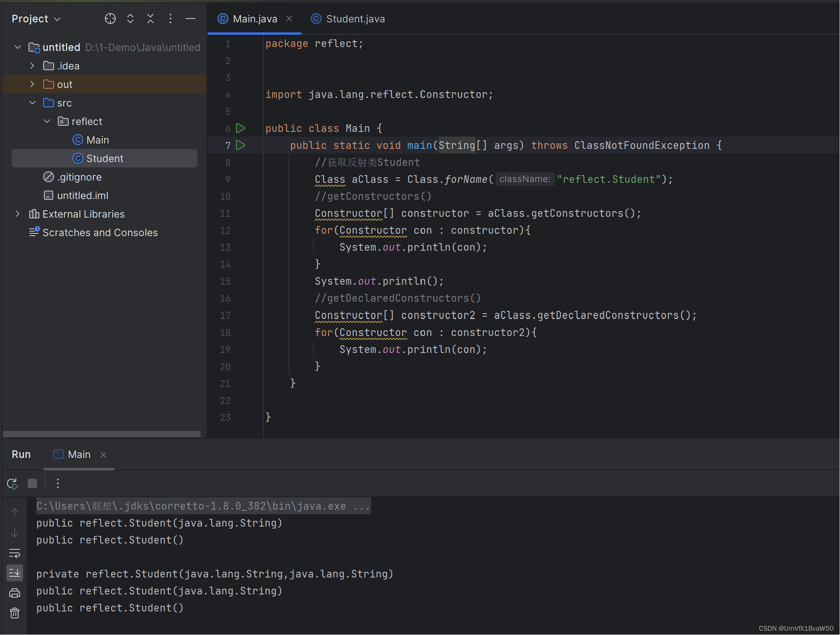The height and width of the screenshot is (635, 840).
Task: Expand the External Libraries node
Action: (x=19, y=213)
